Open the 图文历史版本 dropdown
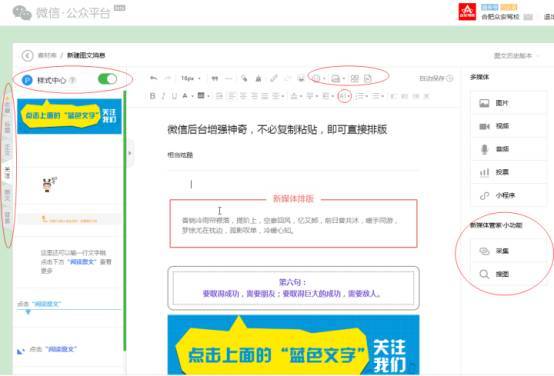The height and width of the screenshot is (376, 554). (517, 55)
